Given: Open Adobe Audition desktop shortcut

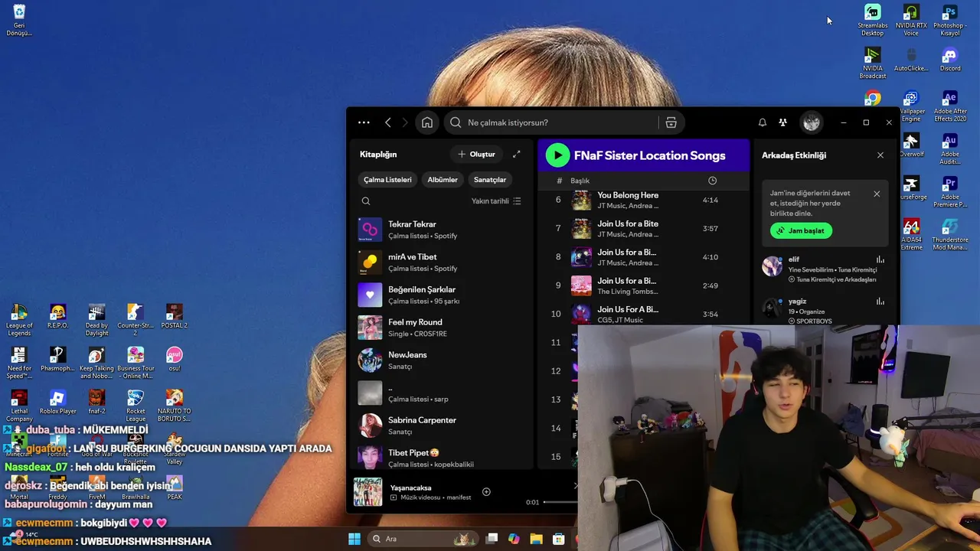Looking at the screenshot, I should 950,149.
